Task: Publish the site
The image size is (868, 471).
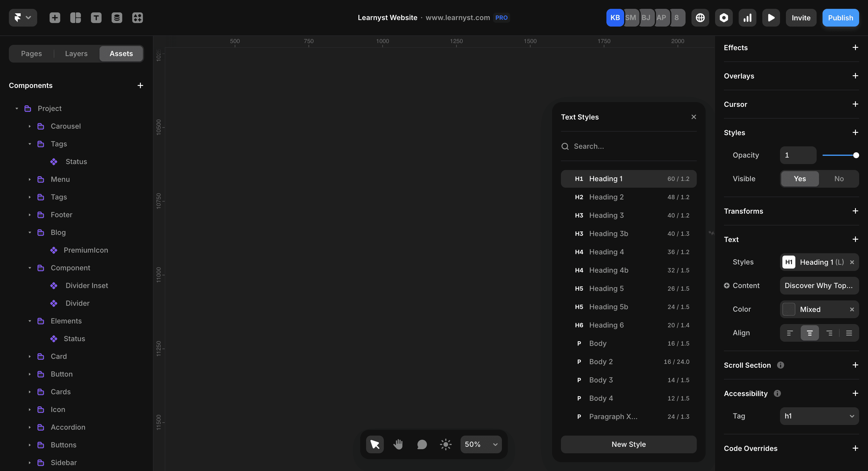Action: click(840, 17)
